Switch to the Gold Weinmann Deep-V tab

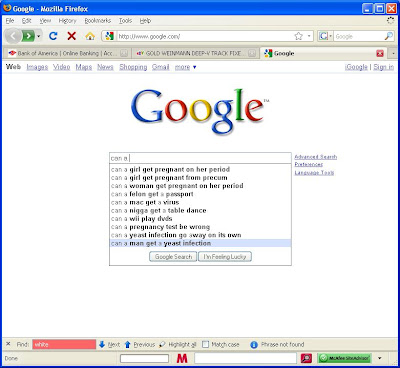(x=195, y=53)
